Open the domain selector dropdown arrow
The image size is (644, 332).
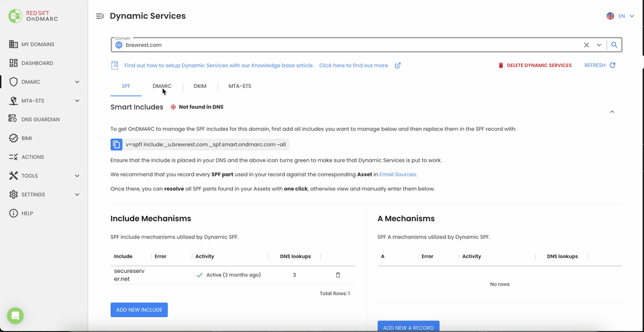point(599,45)
